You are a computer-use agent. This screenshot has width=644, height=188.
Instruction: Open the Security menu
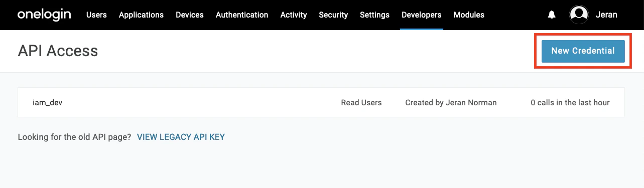(x=333, y=15)
